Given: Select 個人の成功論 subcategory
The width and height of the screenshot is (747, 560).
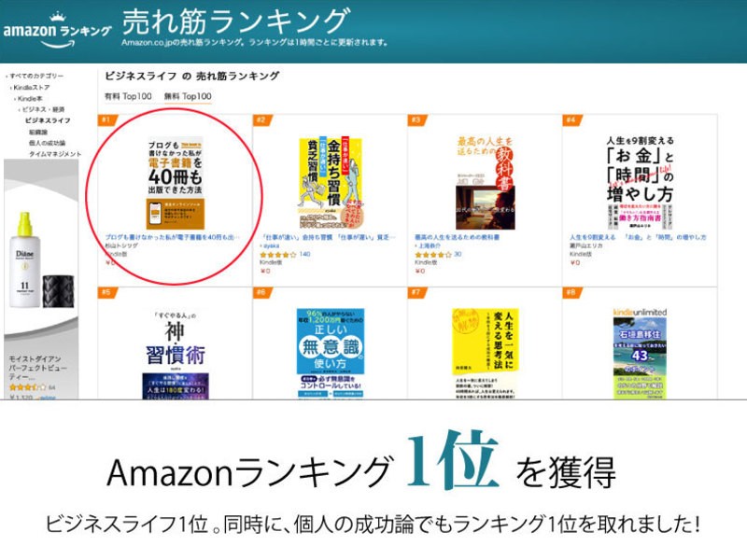Looking at the screenshot, I should [48, 143].
